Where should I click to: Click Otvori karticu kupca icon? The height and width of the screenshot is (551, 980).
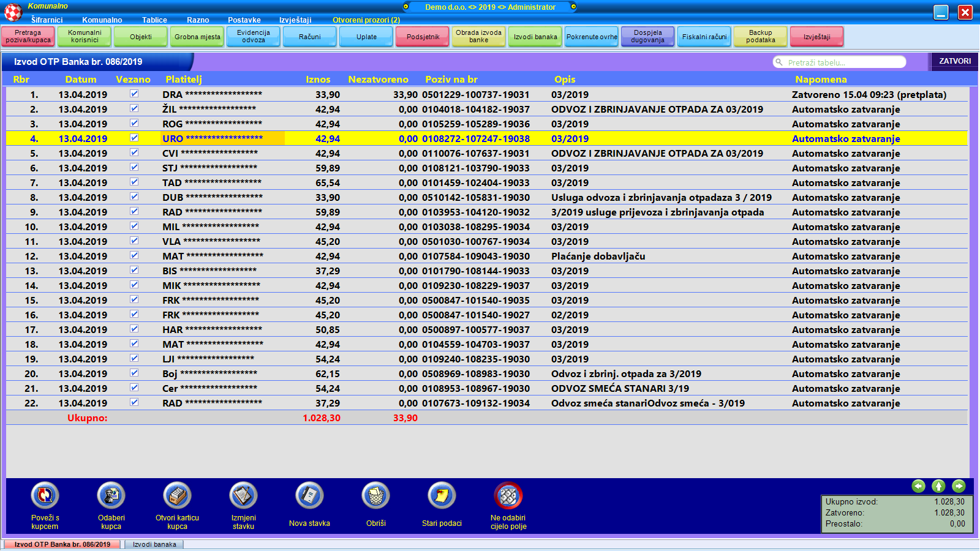pos(177,496)
